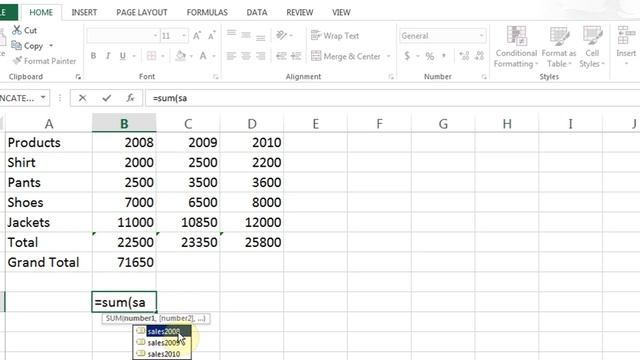640x360 pixels.
Task: Open the font name dropdown
Action: click(x=155, y=36)
